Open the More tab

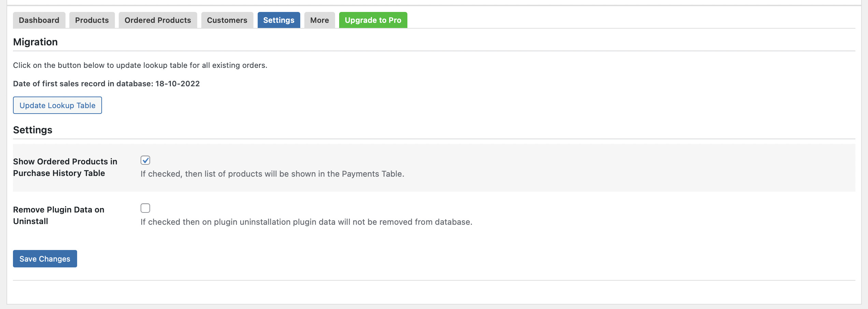[319, 20]
